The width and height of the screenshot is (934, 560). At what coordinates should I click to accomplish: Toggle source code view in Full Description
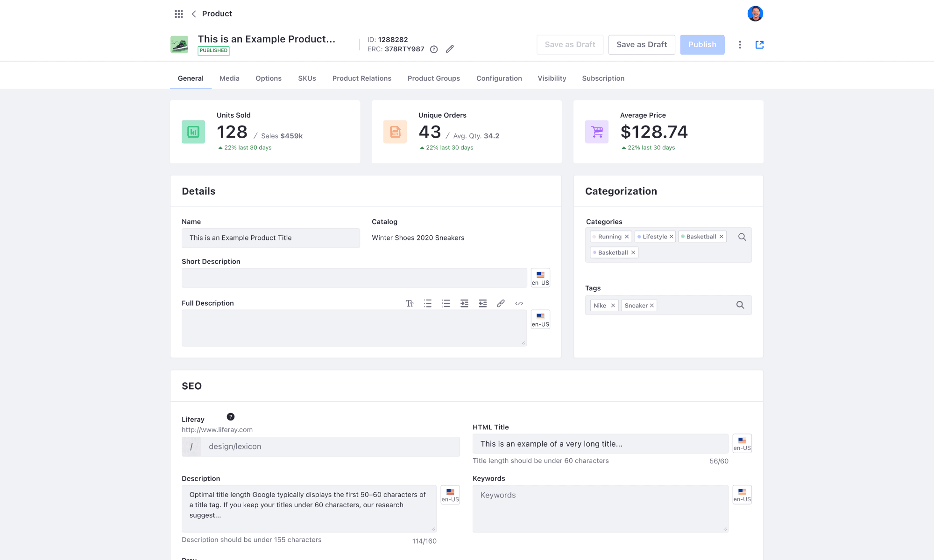coord(519,303)
